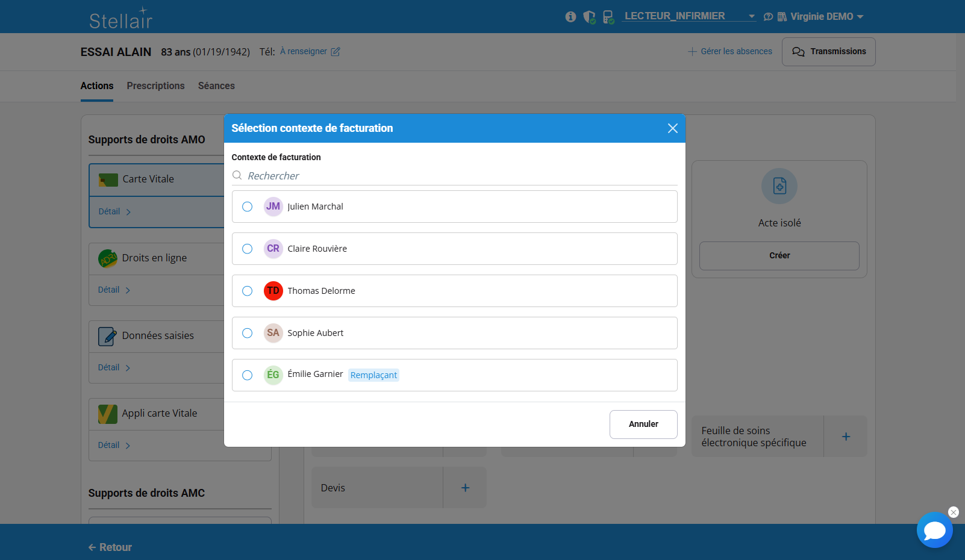Click the Remplaçant badge
This screenshot has height=560, width=965.
(x=373, y=375)
